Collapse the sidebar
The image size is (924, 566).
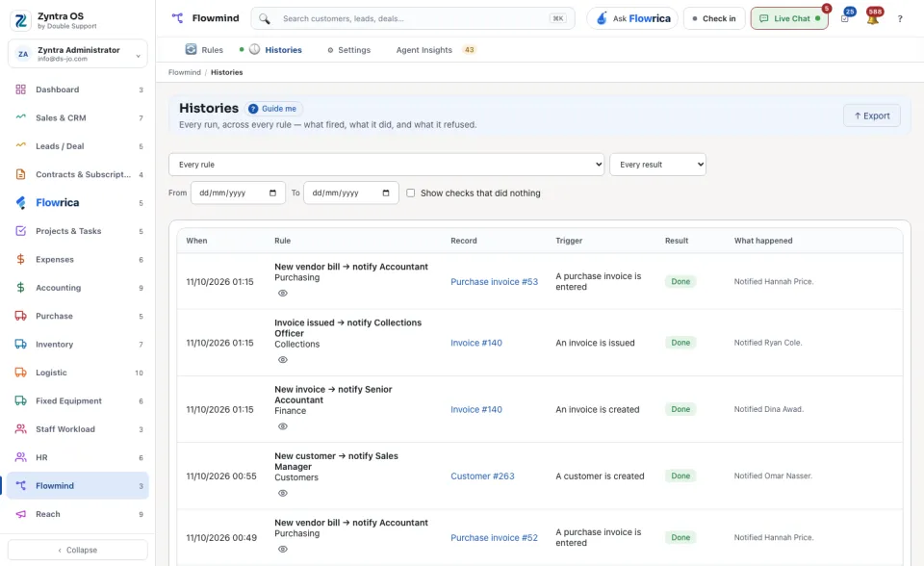(x=78, y=550)
